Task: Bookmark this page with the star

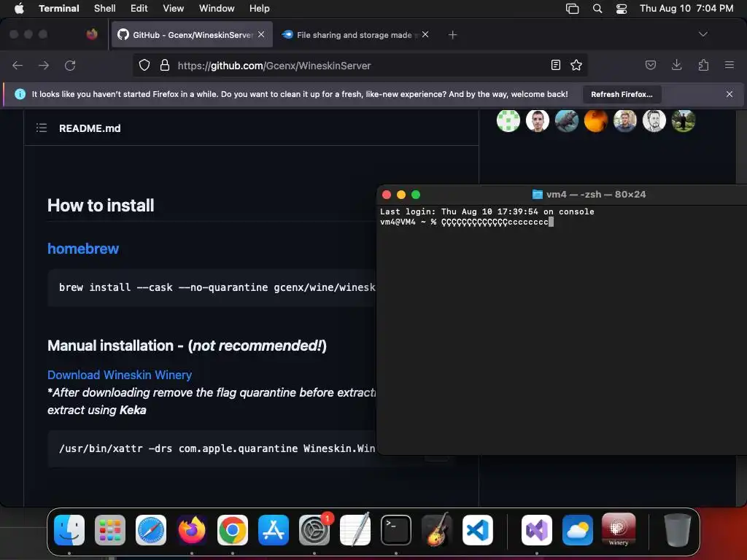Action: point(576,65)
